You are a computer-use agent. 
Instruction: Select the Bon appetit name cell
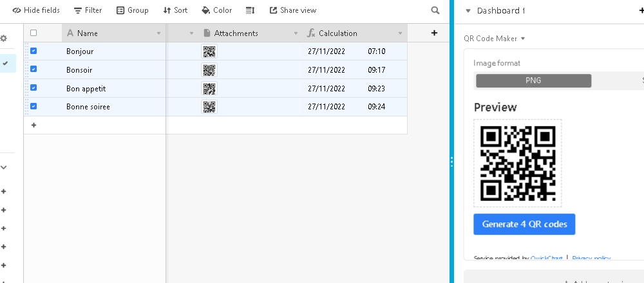pyautogui.click(x=114, y=88)
